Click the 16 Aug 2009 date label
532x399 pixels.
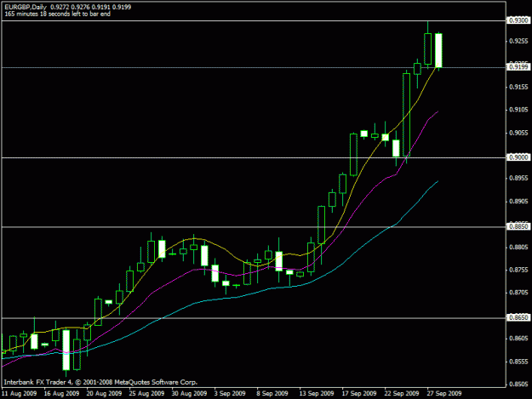tap(61, 394)
